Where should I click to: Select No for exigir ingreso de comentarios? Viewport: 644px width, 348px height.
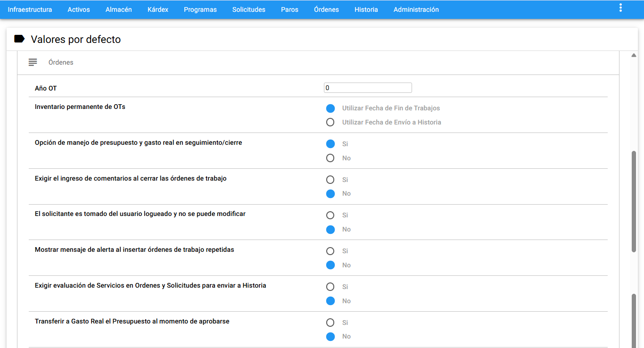pyautogui.click(x=330, y=194)
